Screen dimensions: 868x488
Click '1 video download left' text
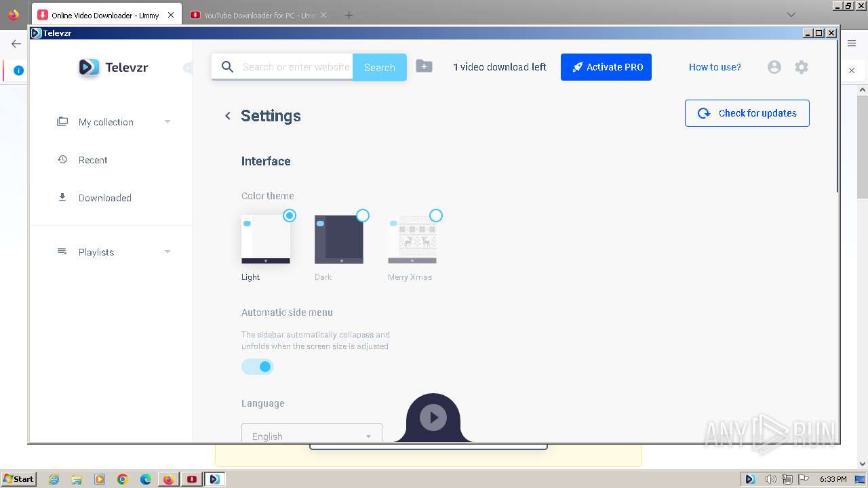(500, 67)
